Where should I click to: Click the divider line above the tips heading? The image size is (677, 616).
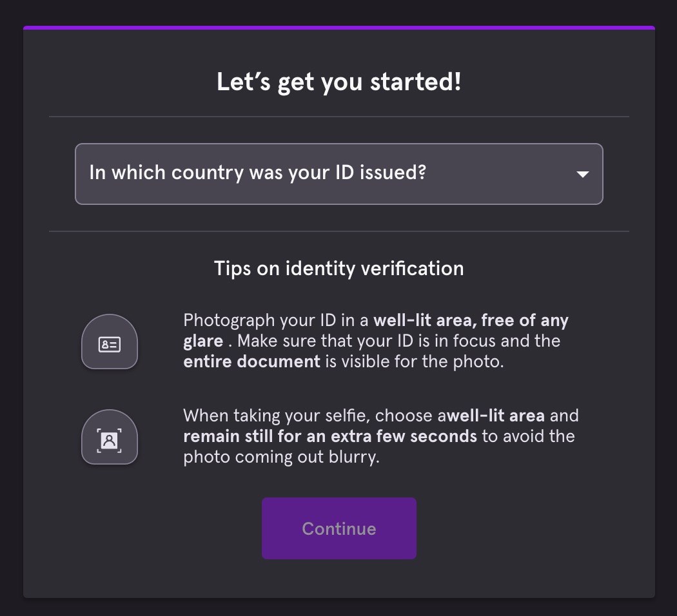point(338,231)
